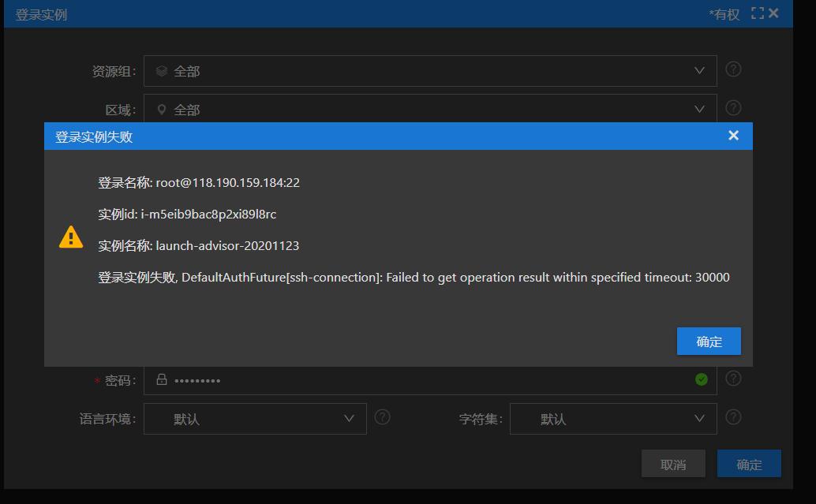This screenshot has height=504, width=816.
Task: Click the 登录实例失败 dialog title
Action: pos(94,136)
